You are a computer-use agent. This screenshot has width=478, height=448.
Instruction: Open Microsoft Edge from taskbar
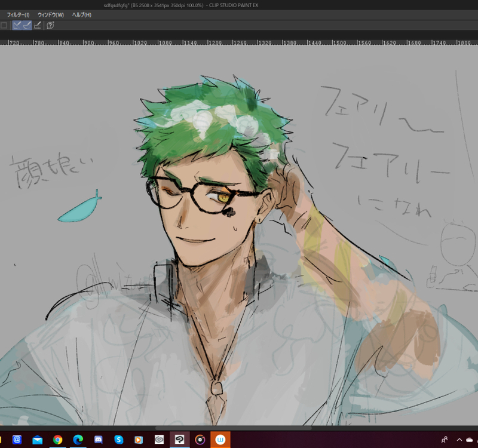pyautogui.click(x=78, y=440)
